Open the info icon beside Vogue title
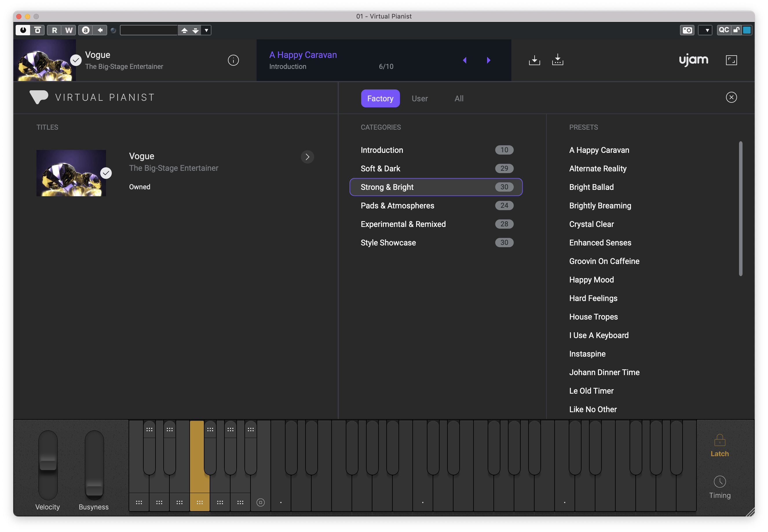768x532 pixels. (233, 60)
